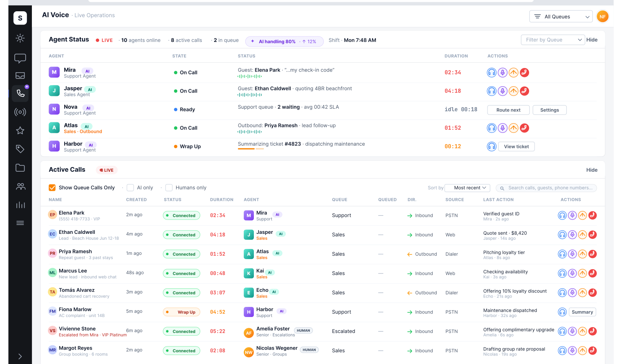Escalate Jasper's call in Agent Status
Viewport: 622px width, 364px height.
tap(514, 91)
